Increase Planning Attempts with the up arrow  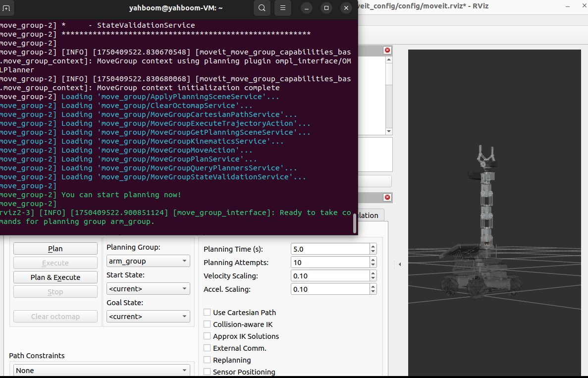tap(373, 260)
